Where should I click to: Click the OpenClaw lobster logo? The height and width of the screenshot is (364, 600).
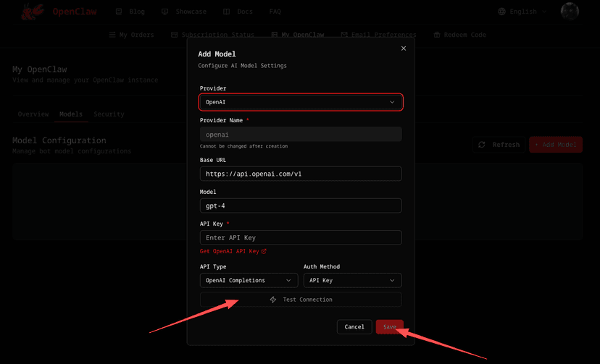click(32, 12)
